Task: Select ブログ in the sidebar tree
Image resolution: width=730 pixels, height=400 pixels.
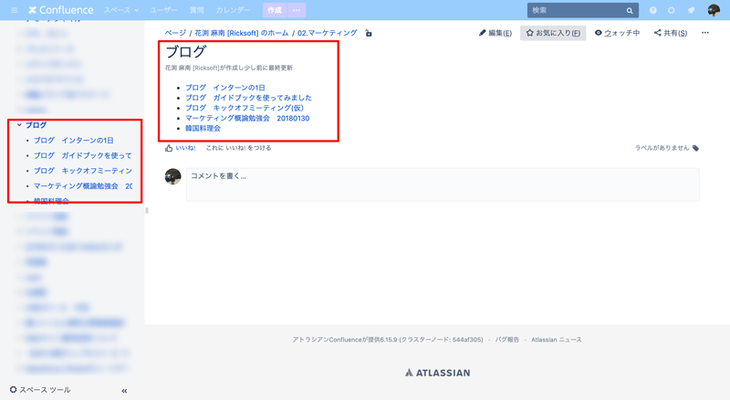Action: coord(36,125)
